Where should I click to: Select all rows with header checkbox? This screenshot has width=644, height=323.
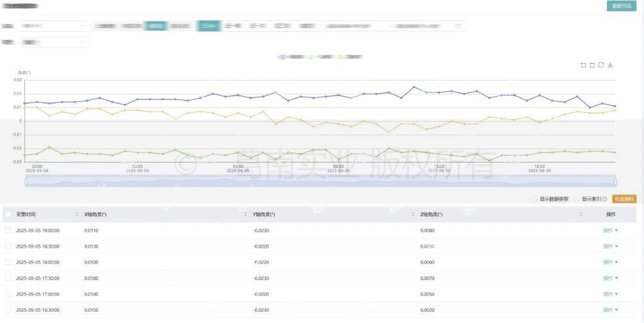point(8,214)
